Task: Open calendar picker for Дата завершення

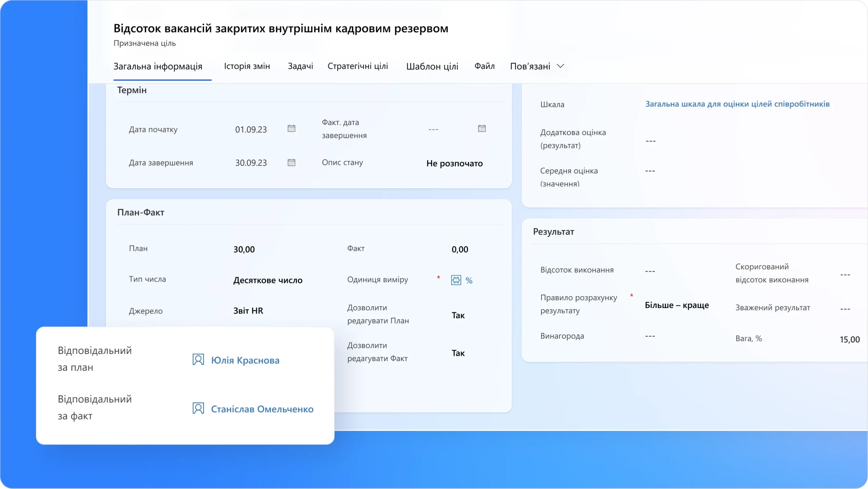Action: 291,163
